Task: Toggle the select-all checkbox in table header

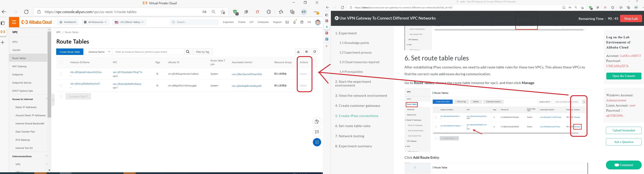Action: click(x=61, y=63)
